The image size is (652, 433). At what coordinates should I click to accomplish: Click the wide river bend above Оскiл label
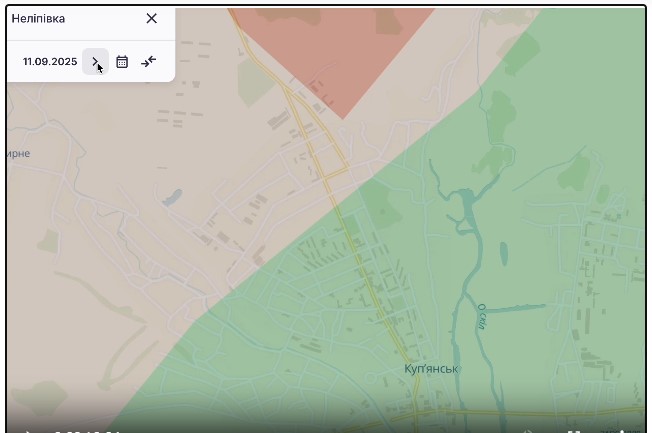pyautogui.click(x=465, y=212)
